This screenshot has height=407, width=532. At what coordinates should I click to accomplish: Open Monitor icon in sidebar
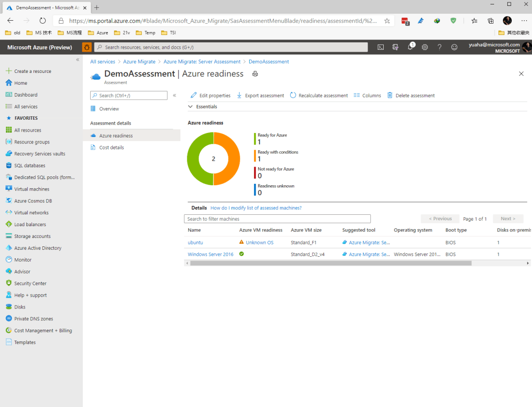point(9,259)
